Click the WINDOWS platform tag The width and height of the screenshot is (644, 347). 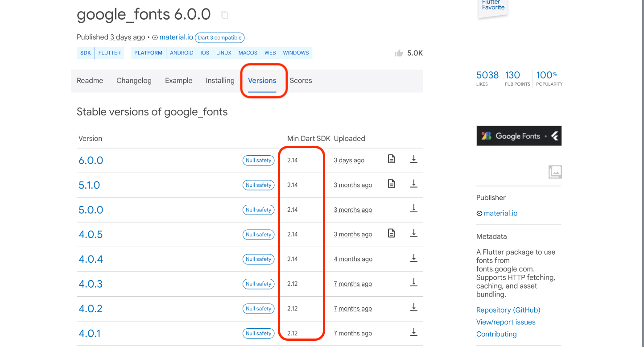296,53
